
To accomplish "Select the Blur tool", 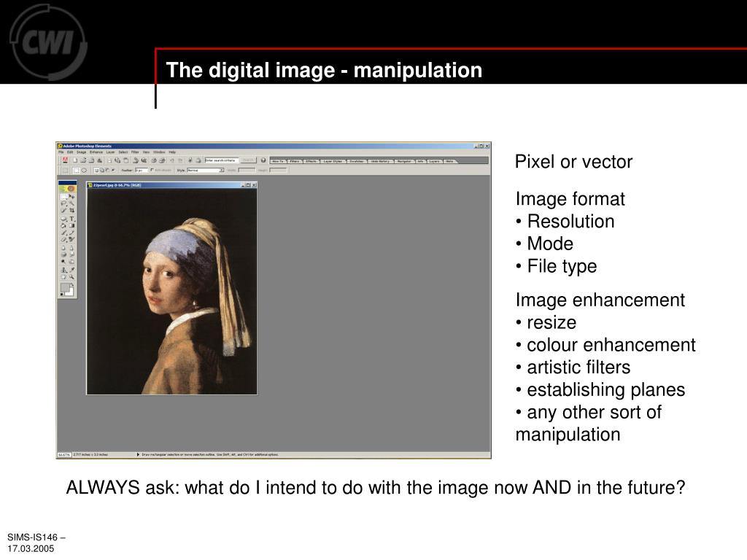I will coord(63,248).
